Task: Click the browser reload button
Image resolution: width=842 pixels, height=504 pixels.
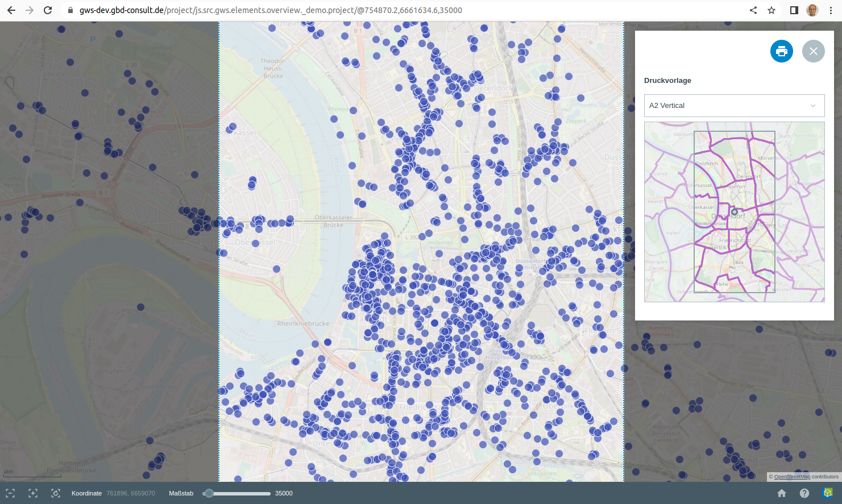Action: click(x=48, y=10)
